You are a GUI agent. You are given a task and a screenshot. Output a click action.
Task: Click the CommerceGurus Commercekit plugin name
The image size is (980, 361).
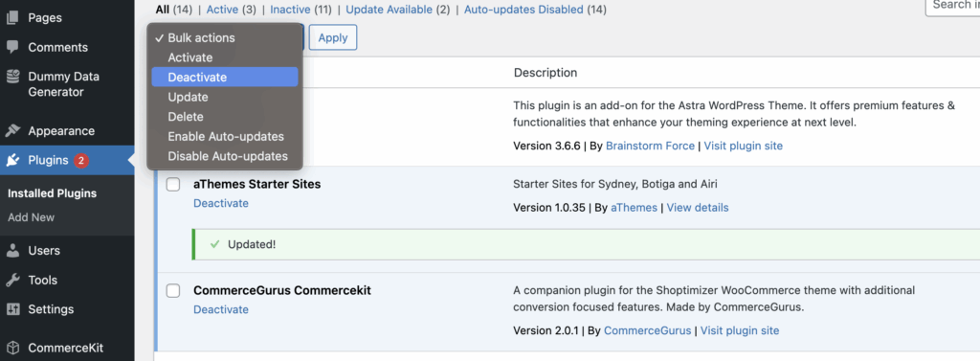coord(282,291)
